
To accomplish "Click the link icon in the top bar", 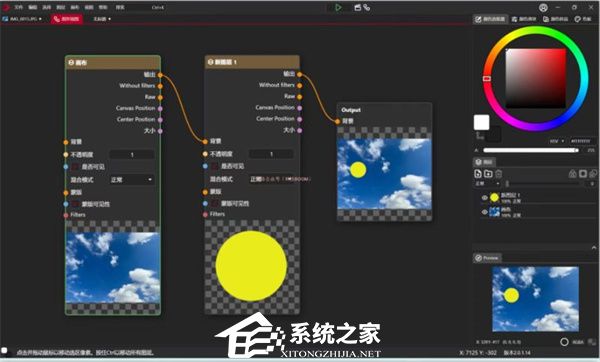I will (367, 7).
